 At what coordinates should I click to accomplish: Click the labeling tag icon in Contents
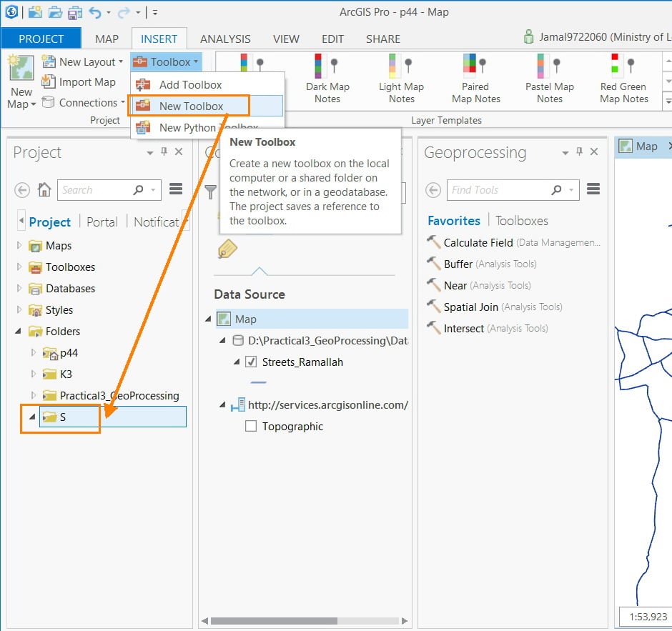click(x=227, y=249)
